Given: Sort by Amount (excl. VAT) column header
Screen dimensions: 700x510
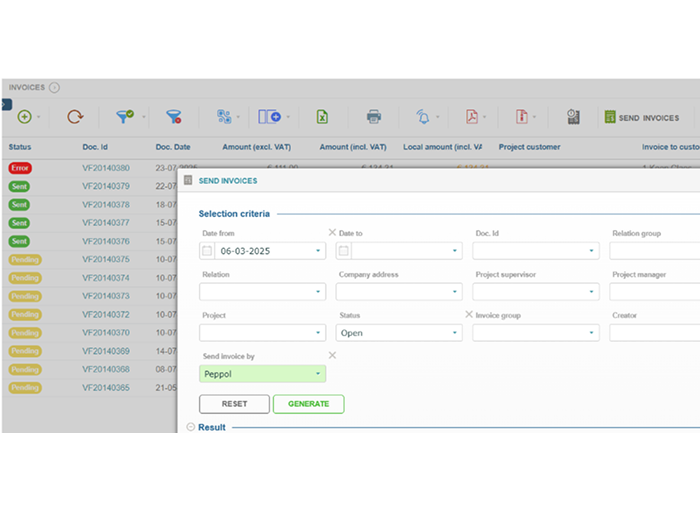Looking at the screenshot, I should tap(257, 147).
